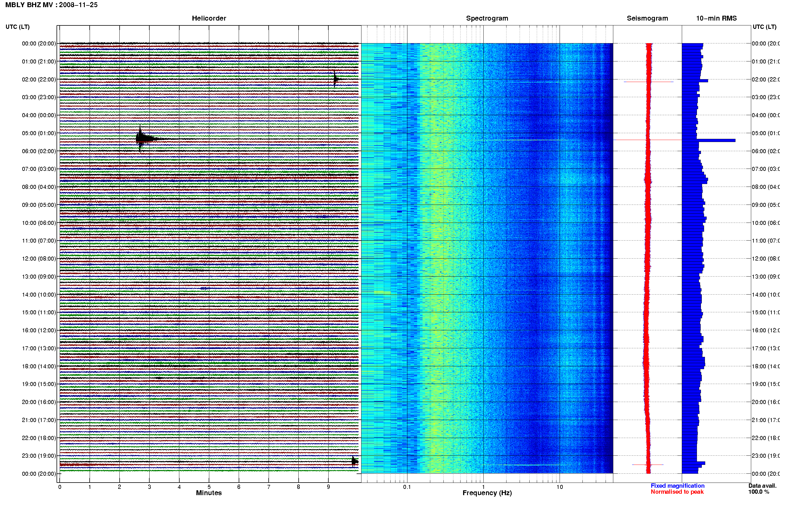Click the 'Seismogram' panel heading
This screenshot has height=508, width=812.
(648, 19)
